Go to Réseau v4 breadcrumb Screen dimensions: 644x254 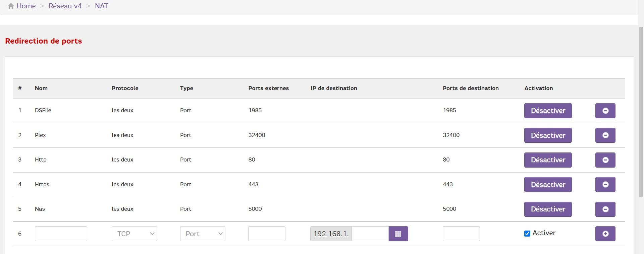pos(65,6)
